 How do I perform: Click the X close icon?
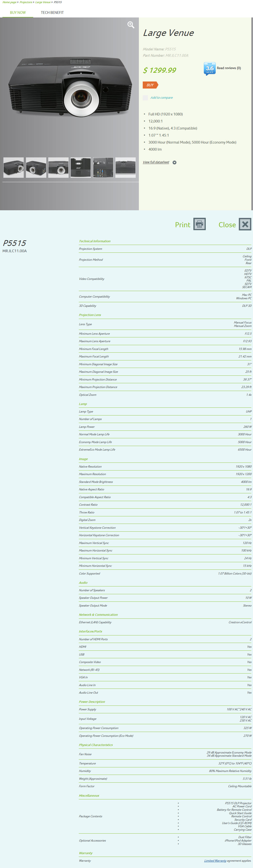click(245, 224)
